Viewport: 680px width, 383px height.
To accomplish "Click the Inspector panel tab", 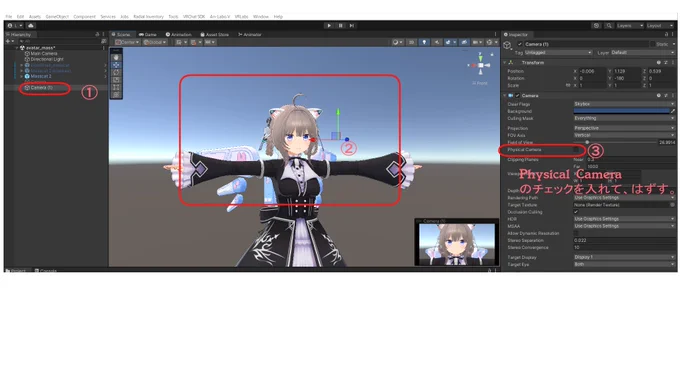I will tap(516, 34).
